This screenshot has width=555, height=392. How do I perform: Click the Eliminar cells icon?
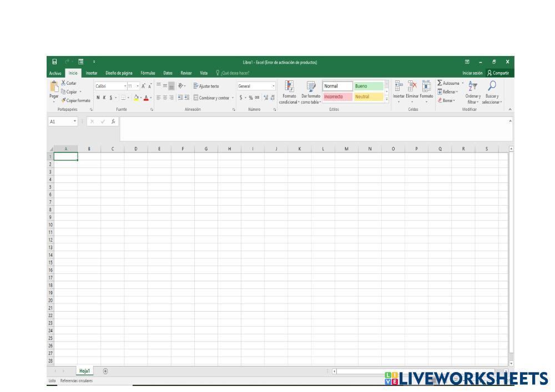(412, 86)
